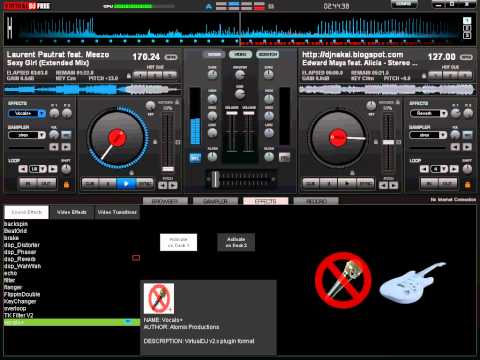Play the right deck Edward Maya track
Viewport: 480px width, 360px height.
[x=347, y=184]
